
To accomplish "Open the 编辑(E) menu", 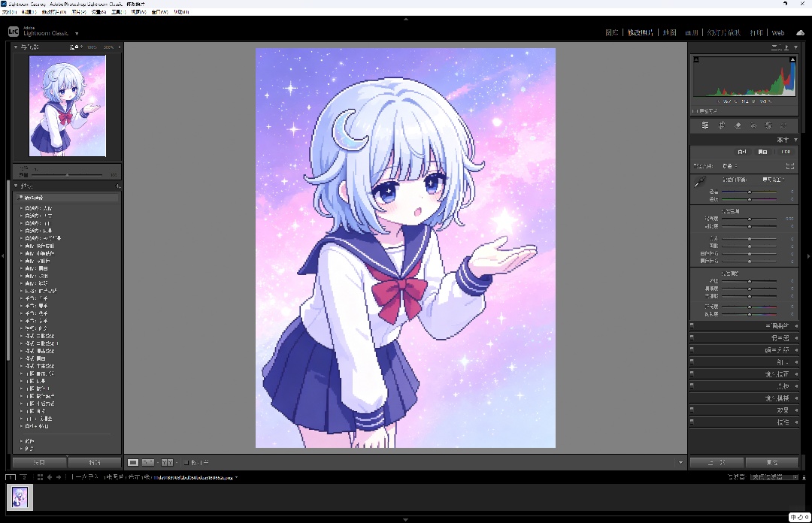I will click(x=29, y=12).
